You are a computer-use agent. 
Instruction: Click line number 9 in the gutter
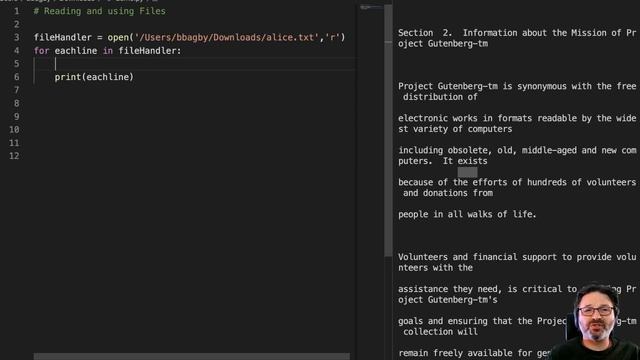pos(16,116)
